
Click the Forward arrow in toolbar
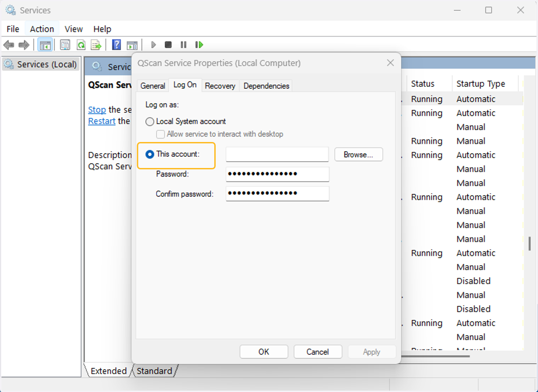(24, 45)
